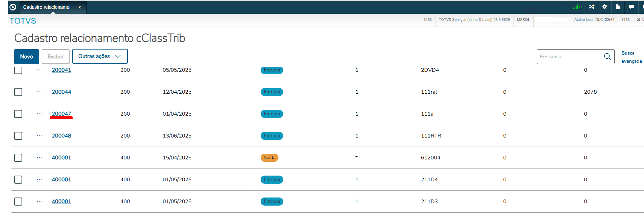Click the green connection signal icon

point(577,7)
